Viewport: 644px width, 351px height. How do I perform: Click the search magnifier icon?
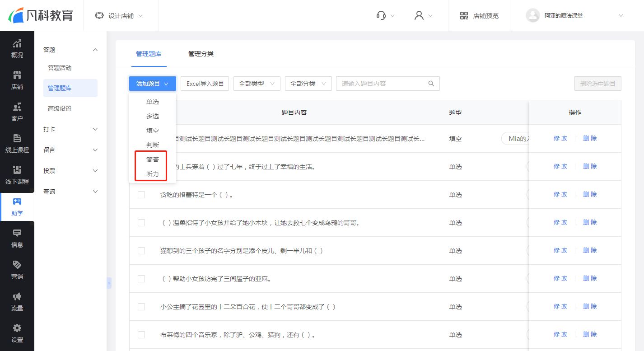point(431,84)
